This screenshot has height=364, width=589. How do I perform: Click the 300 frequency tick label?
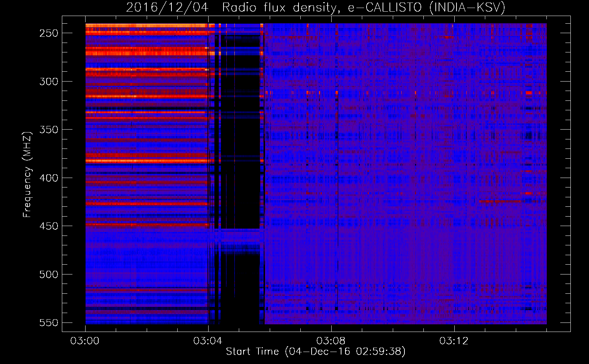[x=49, y=82]
